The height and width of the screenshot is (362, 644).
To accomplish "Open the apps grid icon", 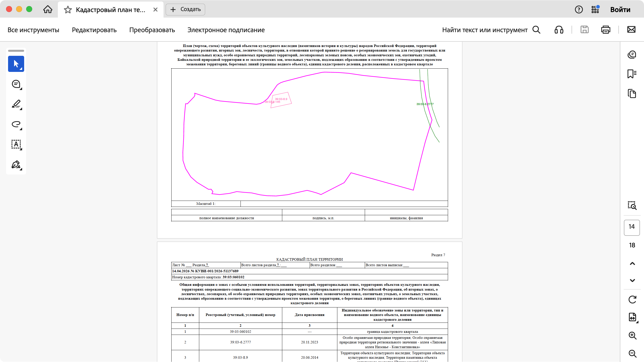I will 595,10.
